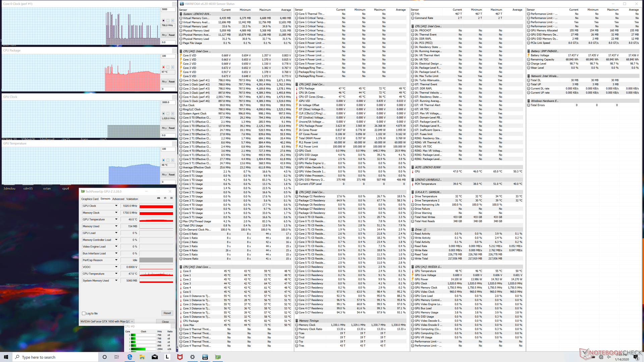This screenshot has width=644, height=362.
Task: Open File Explorer from taskbar
Action: point(142,357)
